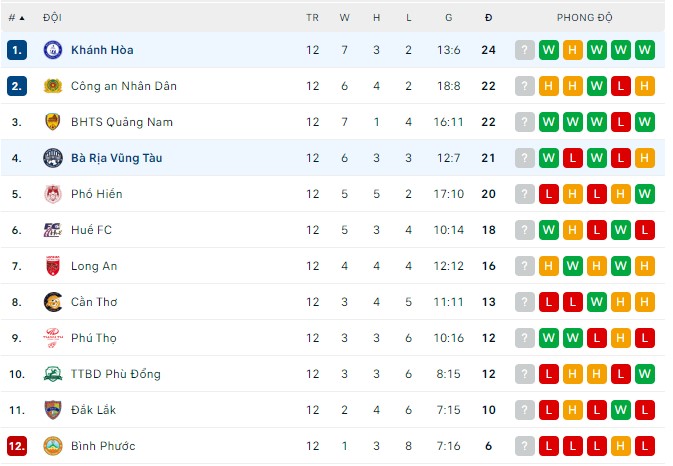Image resolution: width=673 pixels, height=466 pixels.
Task: Click the TTBD Phù Đổng team name
Action: [x=115, y=374]
